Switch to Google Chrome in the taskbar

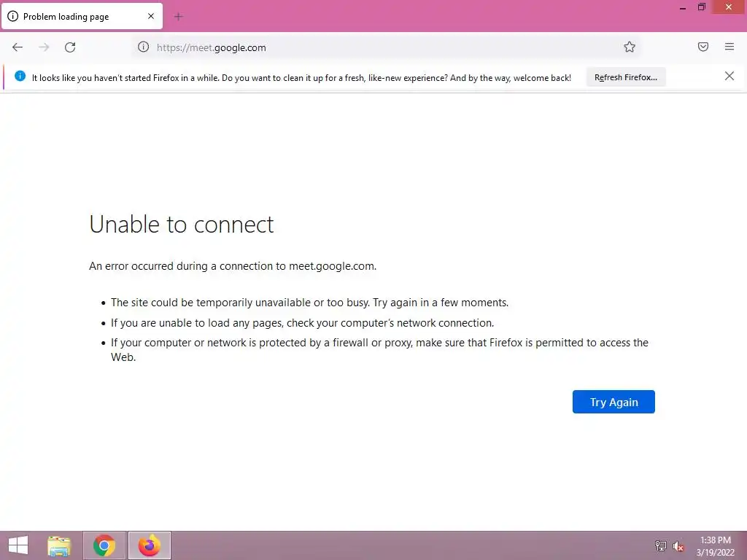pyautogui.click(x=104, y=545)
